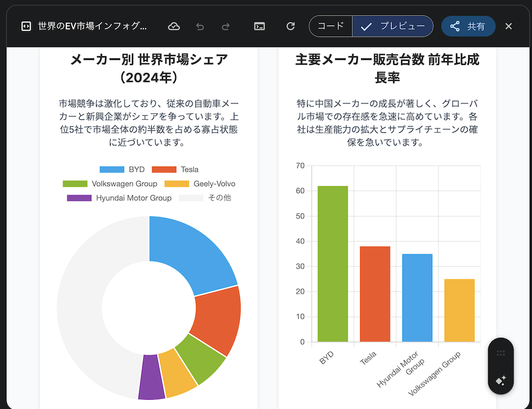Click the yellow Volkswagen Group bar
The height and width of the screenshot is (409, 532).
click(459, 310)
